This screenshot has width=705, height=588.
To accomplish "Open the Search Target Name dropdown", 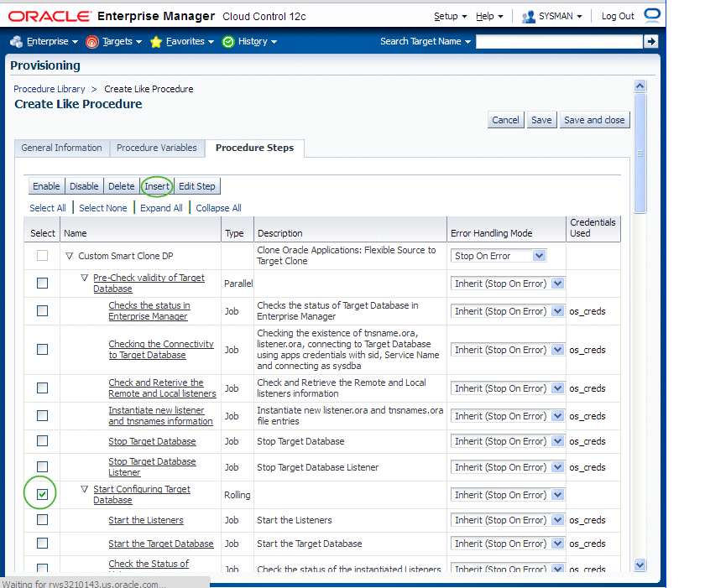I will tap(426, 41).
